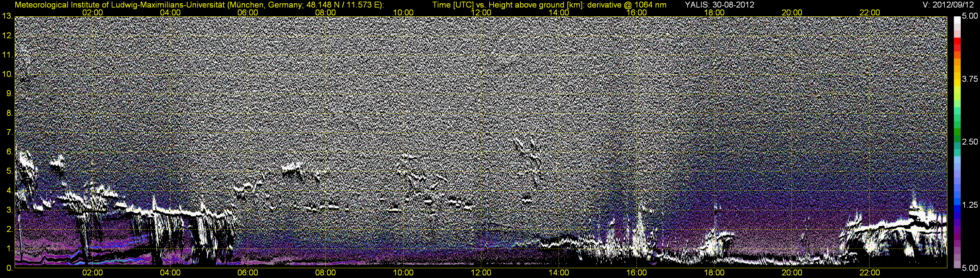Viewport: 980px width, 278px height.
Task: Click the 1 km height axis label
Action: [x=9, y=249]
